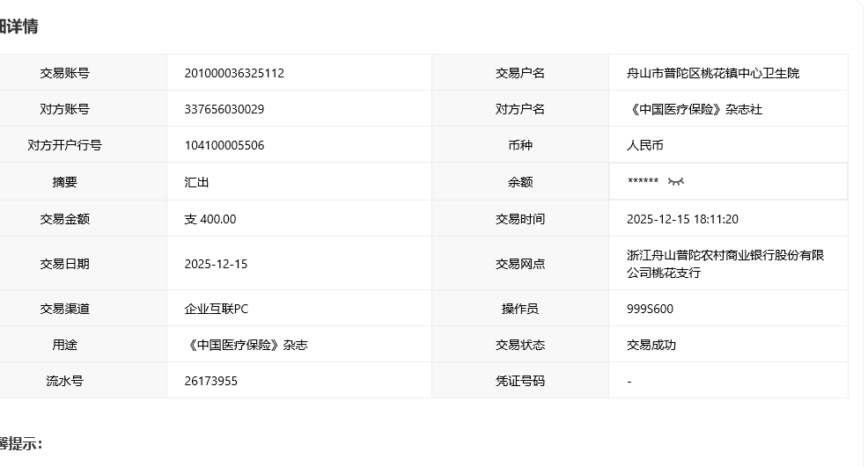Select the serial number 26173955

pyautogui.click(x=211, y=381)
